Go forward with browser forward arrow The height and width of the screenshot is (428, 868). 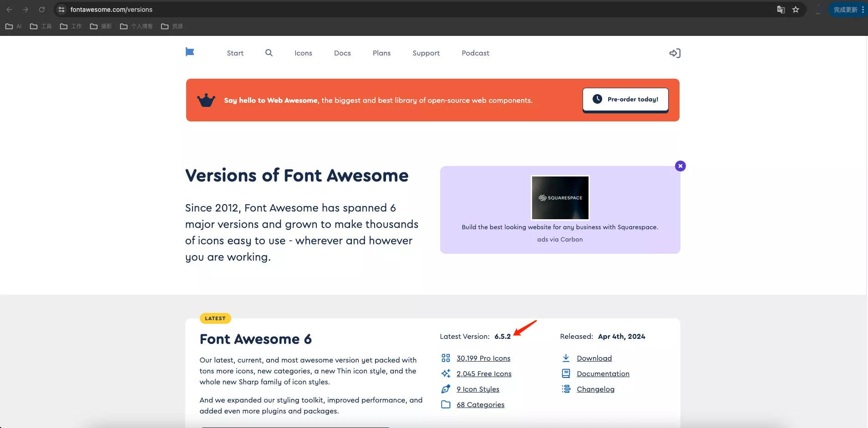click(25, 10)
